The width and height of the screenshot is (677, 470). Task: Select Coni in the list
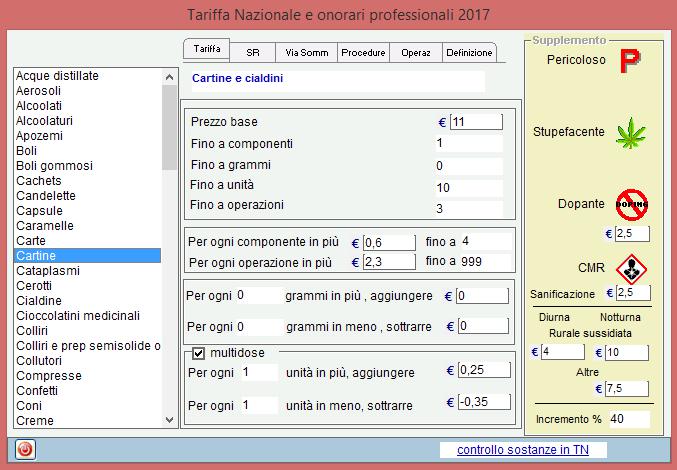[x=88, y=406]
